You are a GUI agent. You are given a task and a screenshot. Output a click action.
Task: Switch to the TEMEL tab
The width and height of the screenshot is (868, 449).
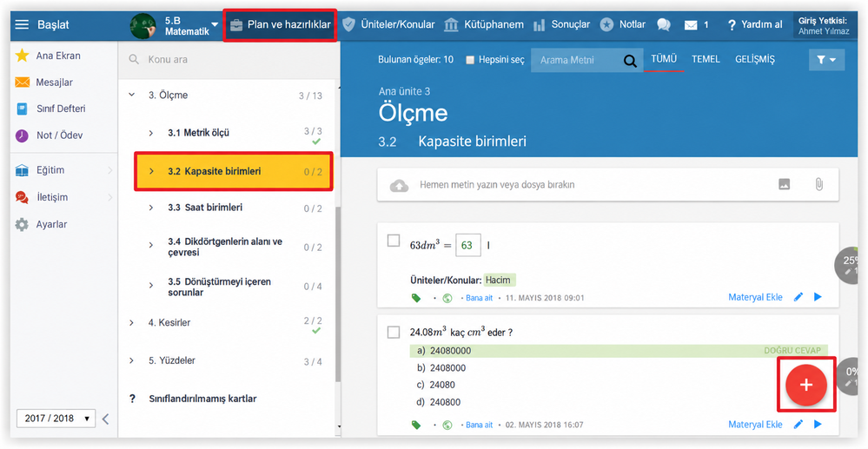[x=706, y=59]
